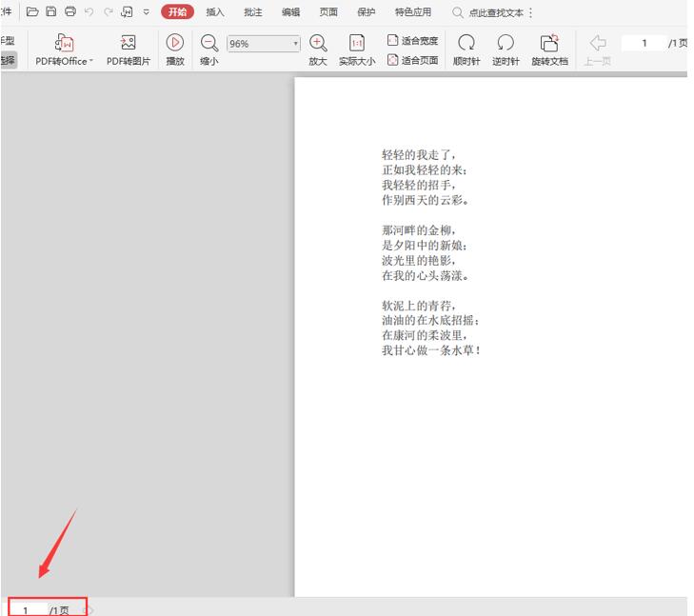Open the 保护 tab
This screenshot has width=694, height=616.
coord(366,12)
